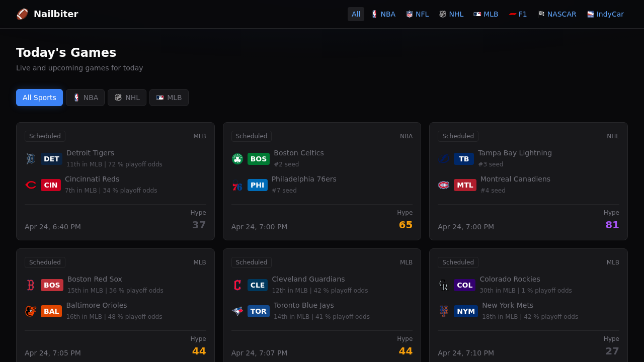Open the Tampa Bay Lightning team name

515,153
